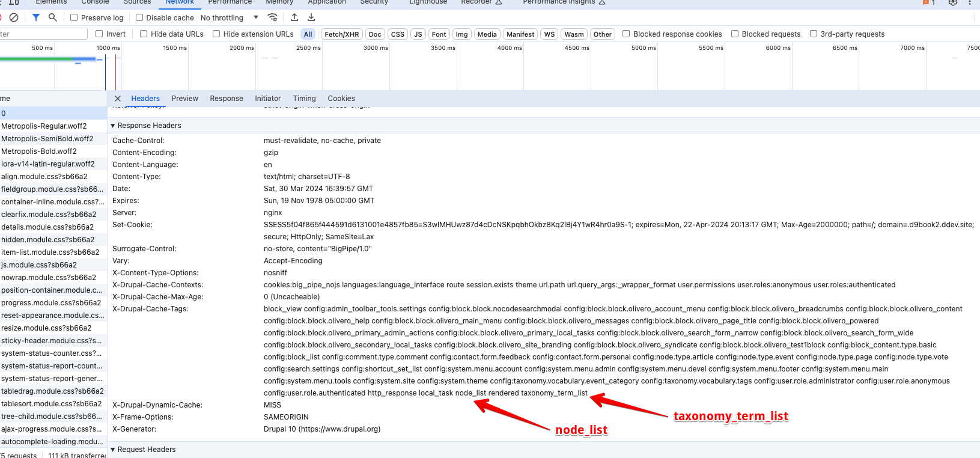Select tablesort.module.css request row
The image size is (980, 458).
tap(53, 404)
